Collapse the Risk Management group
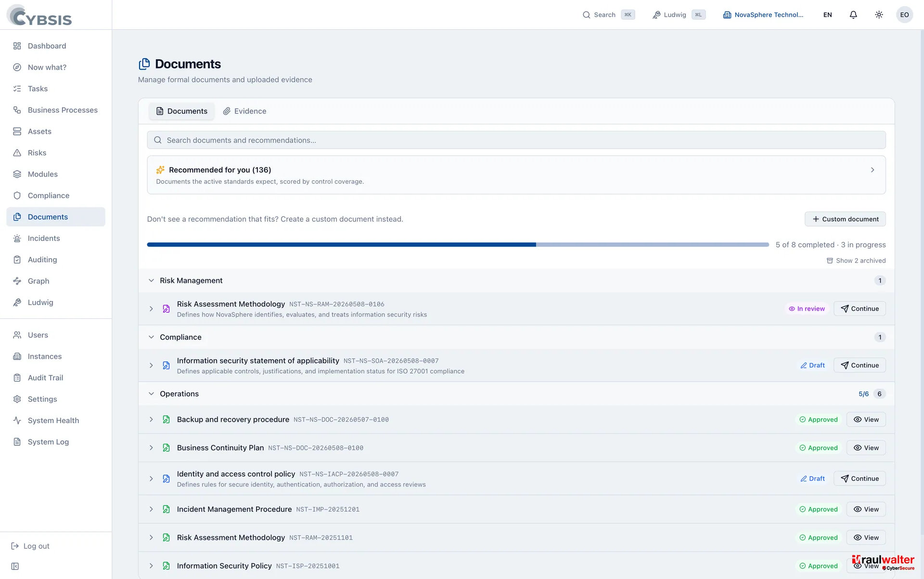Screen dimensions: 924x579 tap(151, 280)
